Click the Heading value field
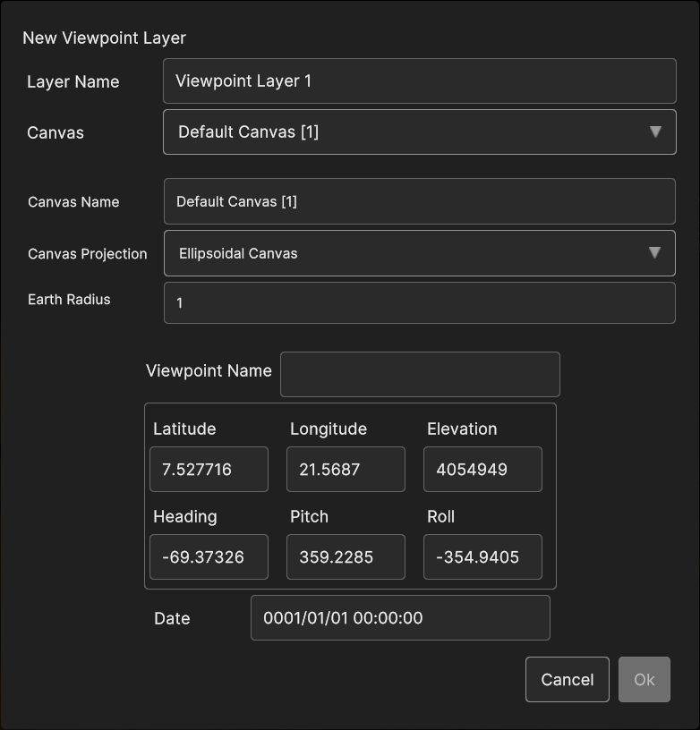 (209, 557)
